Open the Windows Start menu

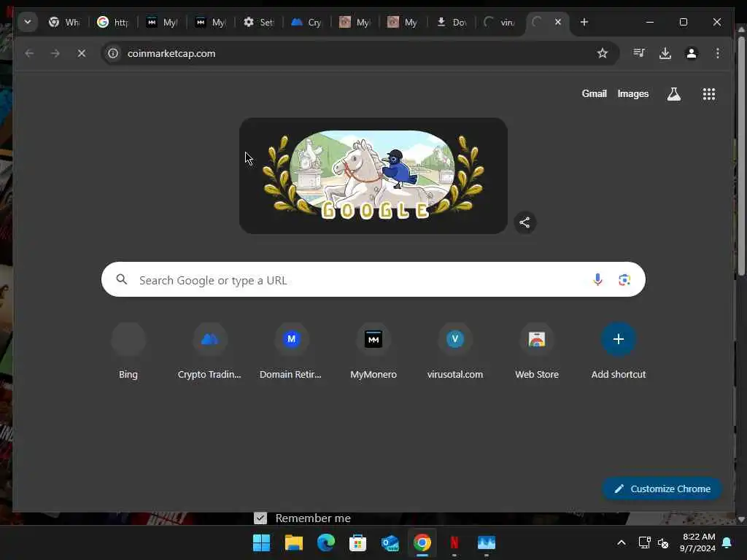pyautogui.click(x=261, y=542)
